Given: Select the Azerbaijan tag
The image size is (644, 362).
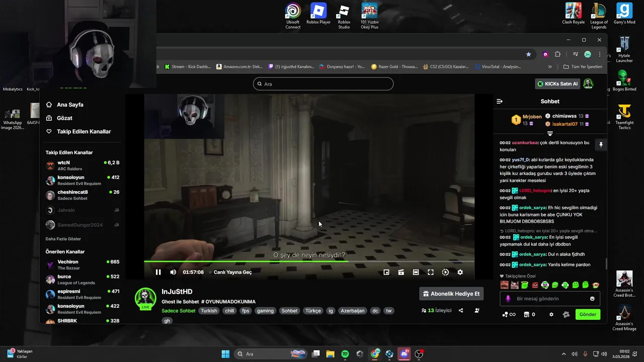Looking at the screenshot, I should point(352,311).
